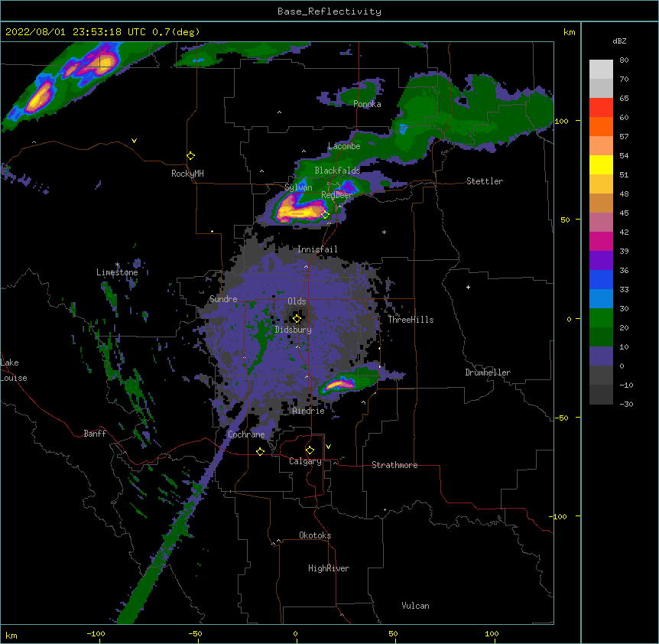659x644 pixels.
Task: Click the Innisfail city label
Action: 317,249
